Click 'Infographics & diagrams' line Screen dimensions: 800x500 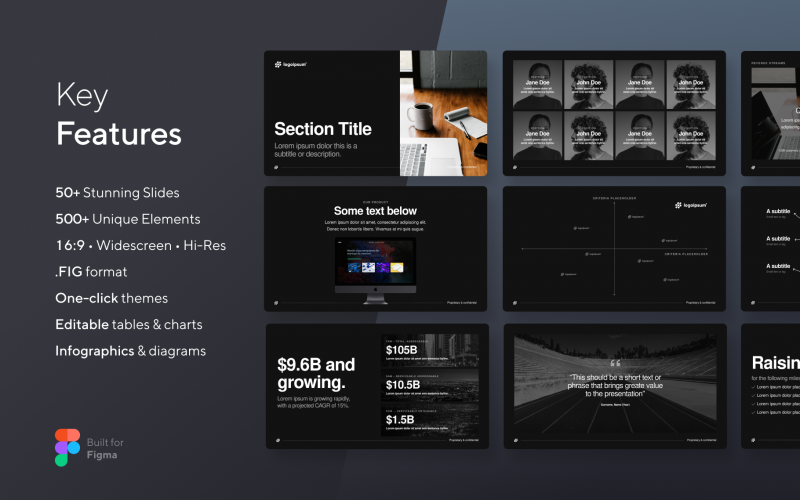131,351
